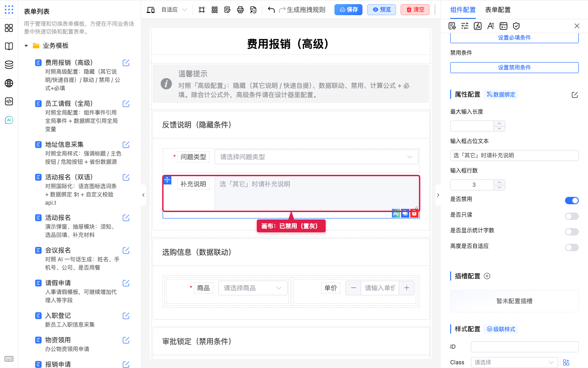
Task: Click the sliders icon in config panel
Action: click(x=465, y=26)
